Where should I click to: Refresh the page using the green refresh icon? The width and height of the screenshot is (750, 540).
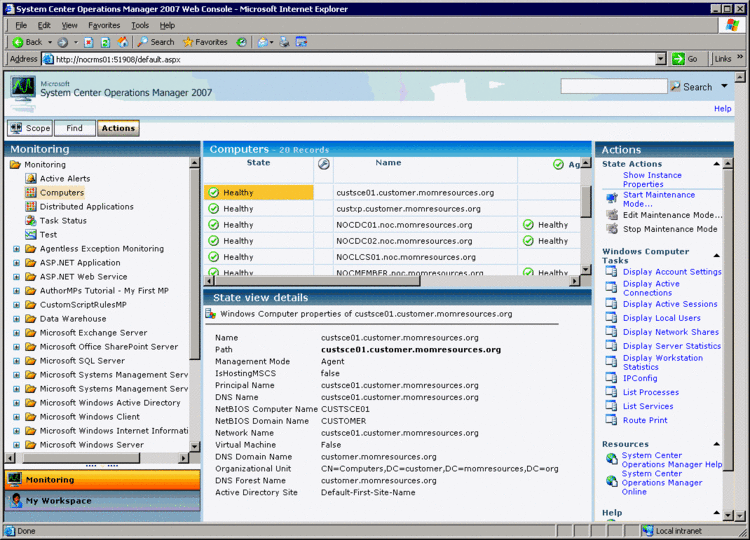tap(105, 42)
